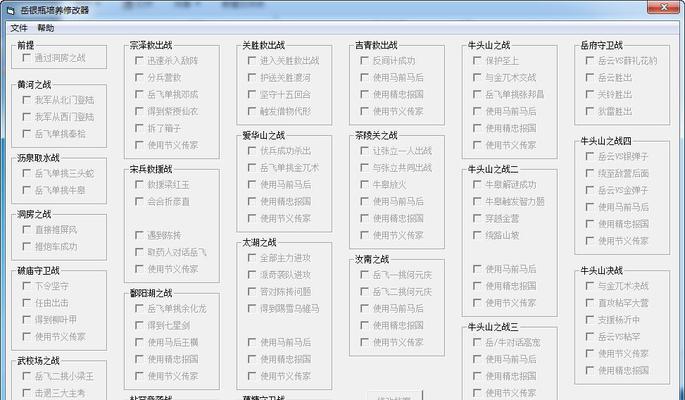Image resolution: width=685 pixels, height=400 pixels.
Task: Select 岳飞二挑何元庆 checkbox
Action: (x=364, y=292)
